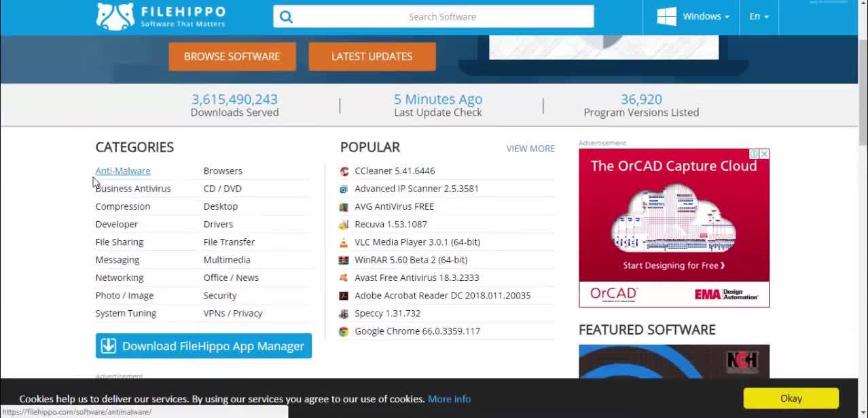Click the Latest Updates button

coord(372,56)
